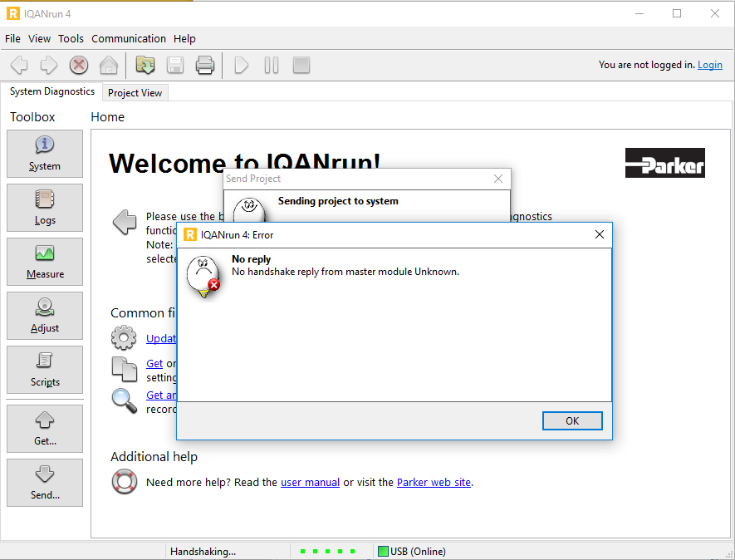Click the Start play toolbar icon
Screen dimensions: 735x560
click(242, 65)
